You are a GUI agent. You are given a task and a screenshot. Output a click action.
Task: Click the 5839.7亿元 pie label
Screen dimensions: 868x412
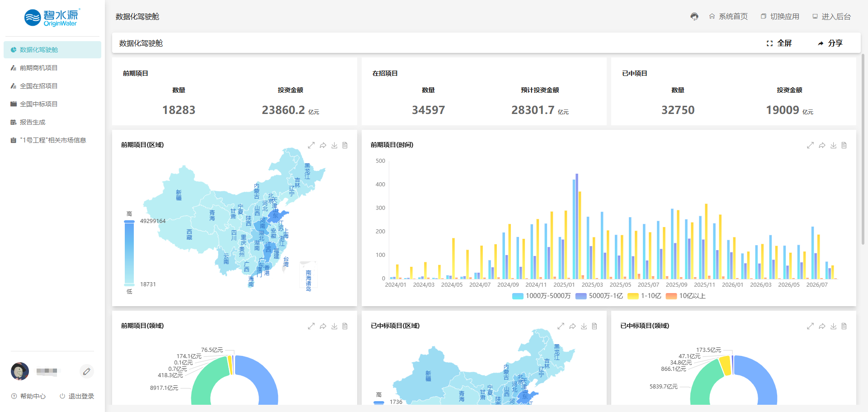click(664, 387)
